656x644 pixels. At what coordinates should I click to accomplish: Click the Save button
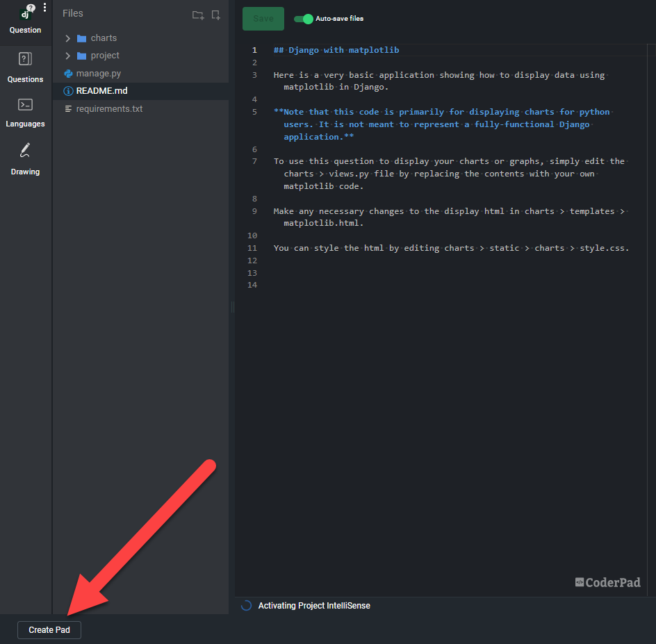pyautogui.click(x=263, y=19)
